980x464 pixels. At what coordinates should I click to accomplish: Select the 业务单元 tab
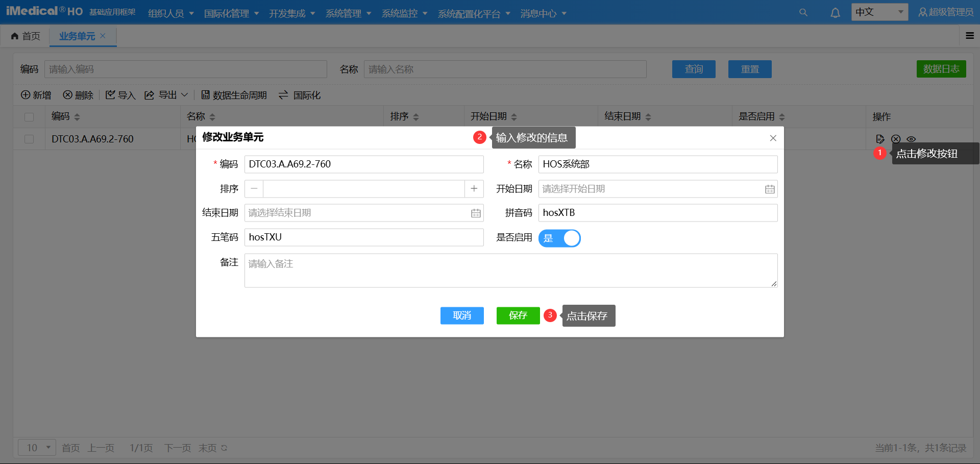coord(77,36)
